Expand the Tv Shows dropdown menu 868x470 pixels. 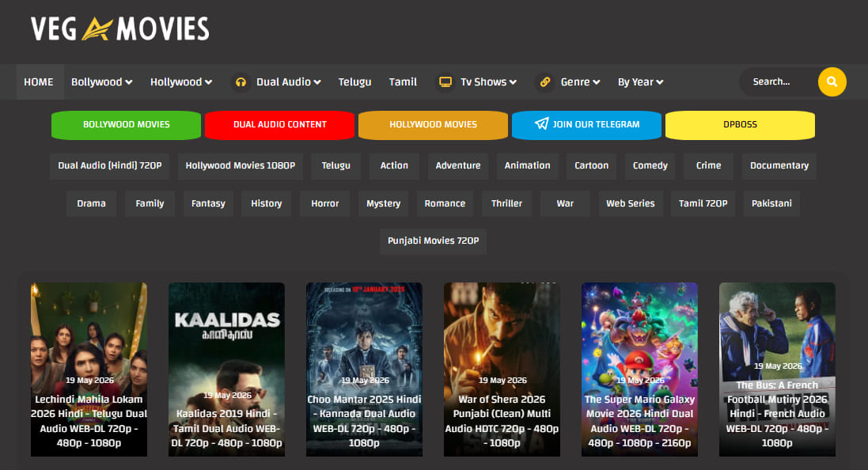[x=488, y=82]
